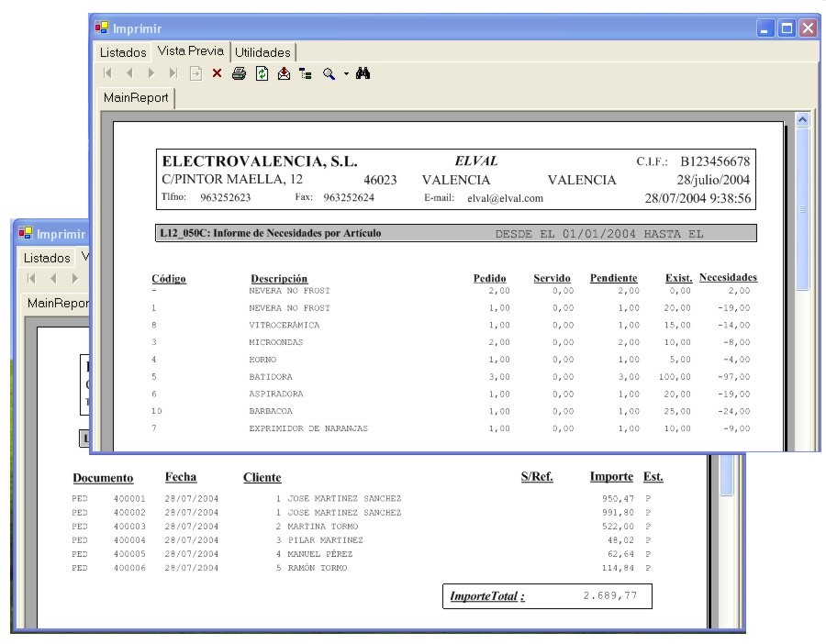Click the elval@elval.com email text
The width and height of the screenshot is (826, 644).
pos(505,198)
